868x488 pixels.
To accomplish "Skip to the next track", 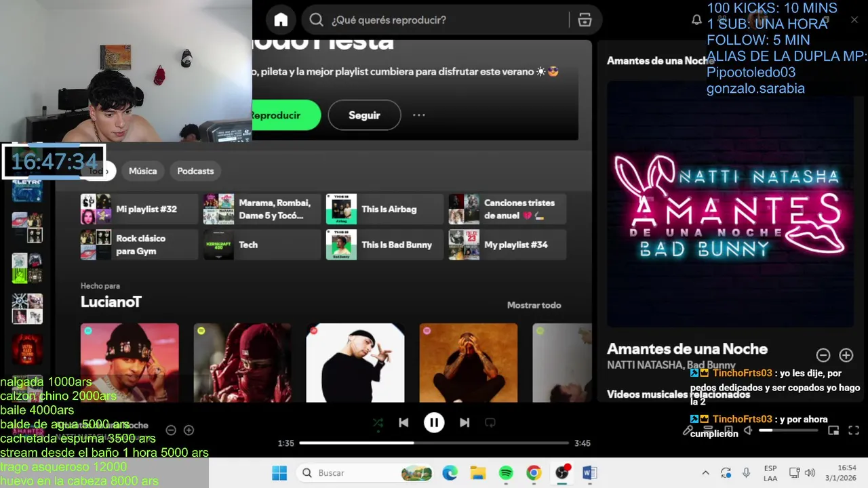I will [465, 423].
